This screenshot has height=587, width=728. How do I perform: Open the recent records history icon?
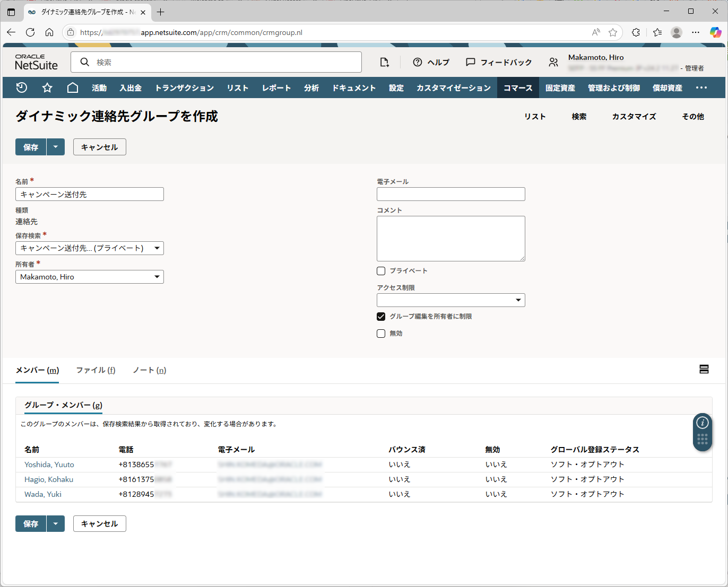pos(22,87)
